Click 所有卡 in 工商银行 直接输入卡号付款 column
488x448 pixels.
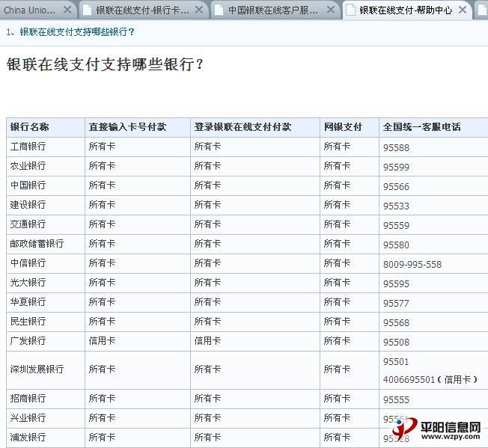coord(102,147)
